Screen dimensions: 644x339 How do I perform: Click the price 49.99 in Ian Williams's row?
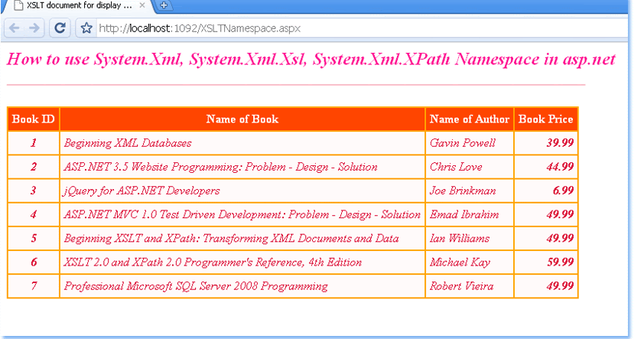pos(560,238)
